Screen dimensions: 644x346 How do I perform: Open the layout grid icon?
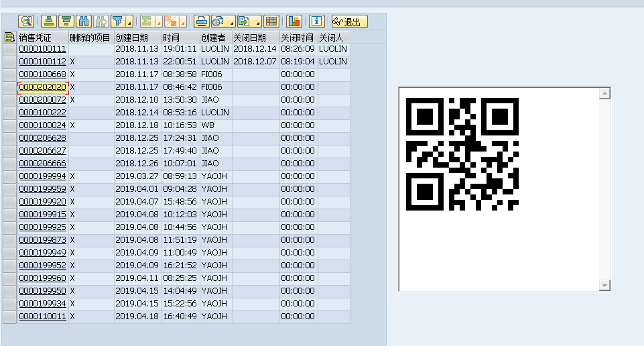click(x=271, y=21)
